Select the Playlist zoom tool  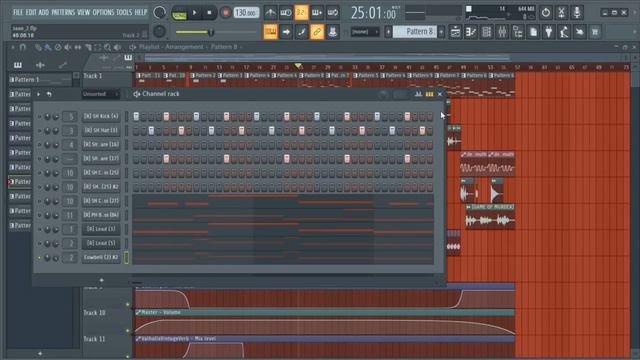click(x=107, y=47)
